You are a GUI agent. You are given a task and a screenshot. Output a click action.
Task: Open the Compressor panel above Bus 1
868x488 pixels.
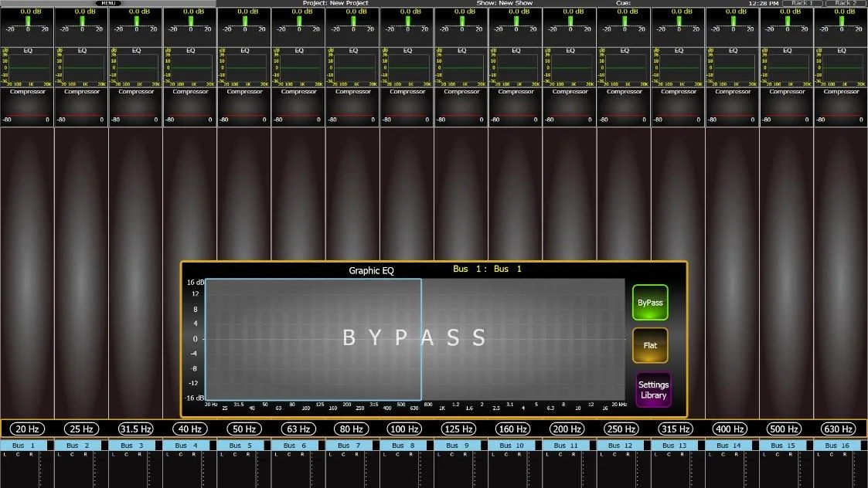coord(27,107)
